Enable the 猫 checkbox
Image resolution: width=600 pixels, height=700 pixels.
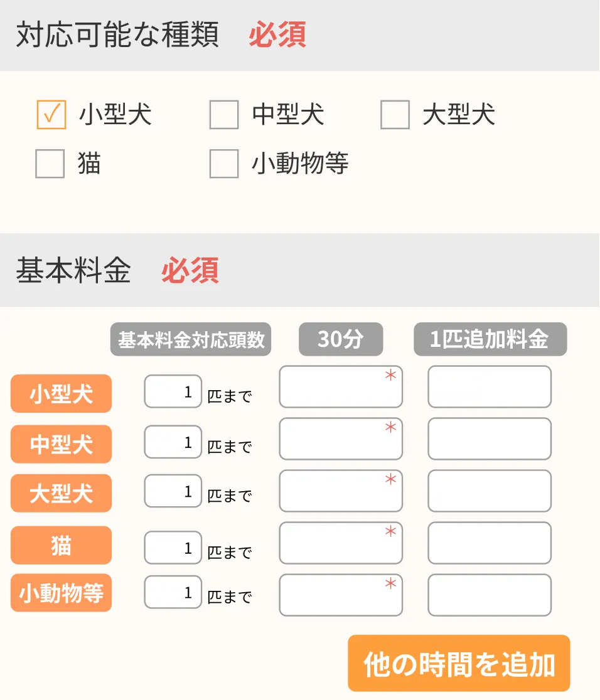coord(50,164)
